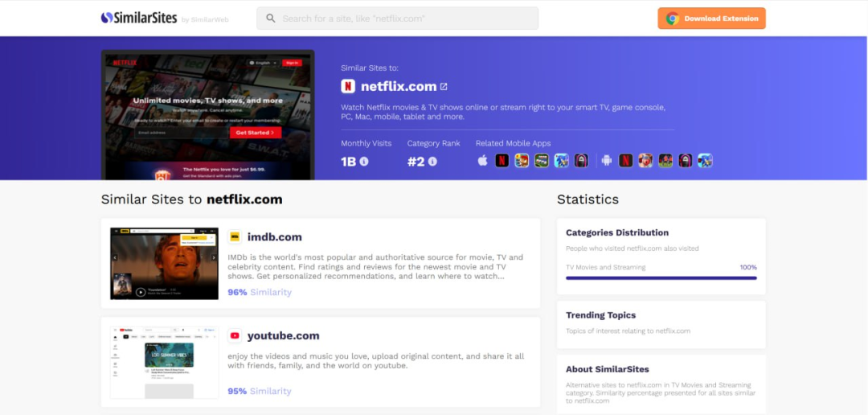Click the Category Rank info icon

[432, 161]
